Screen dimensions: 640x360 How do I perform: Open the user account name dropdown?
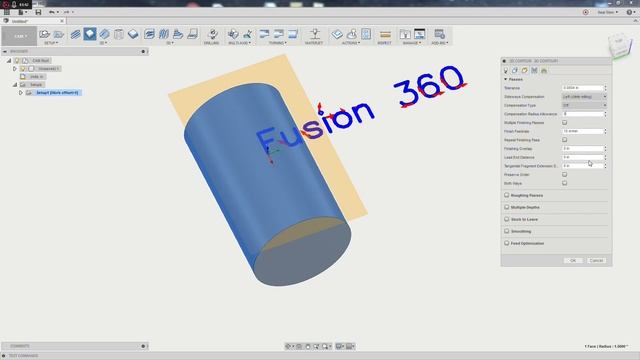[x=607, y=12]
